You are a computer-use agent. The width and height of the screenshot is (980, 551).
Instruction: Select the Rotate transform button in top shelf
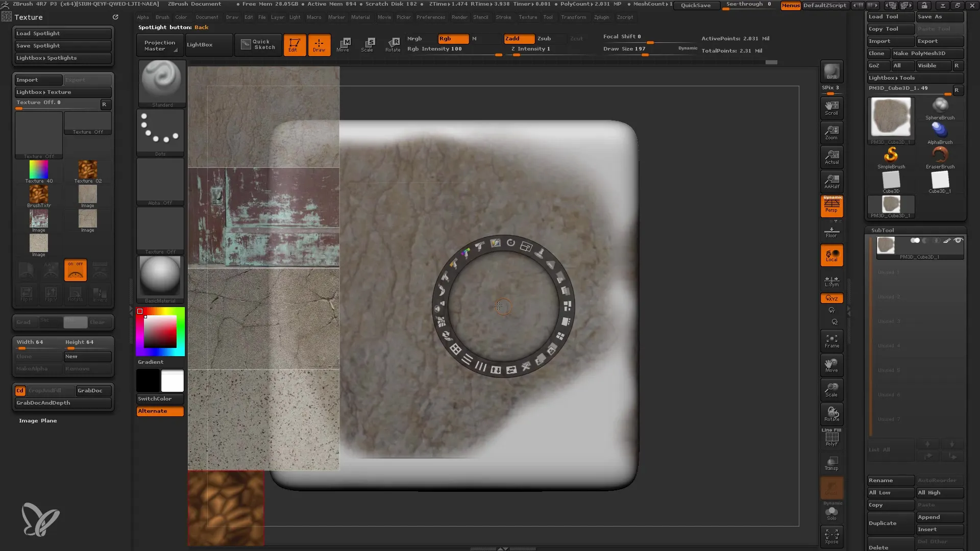point(393,45)
